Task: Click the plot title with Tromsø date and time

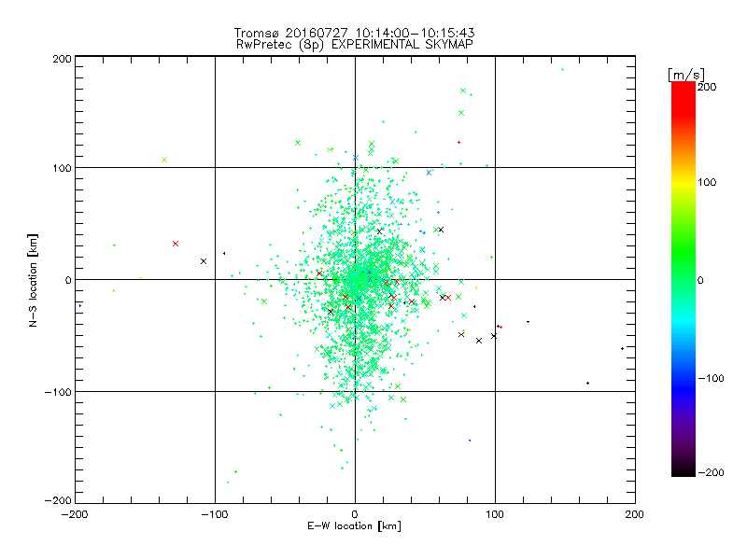Action: pos(354,33)
